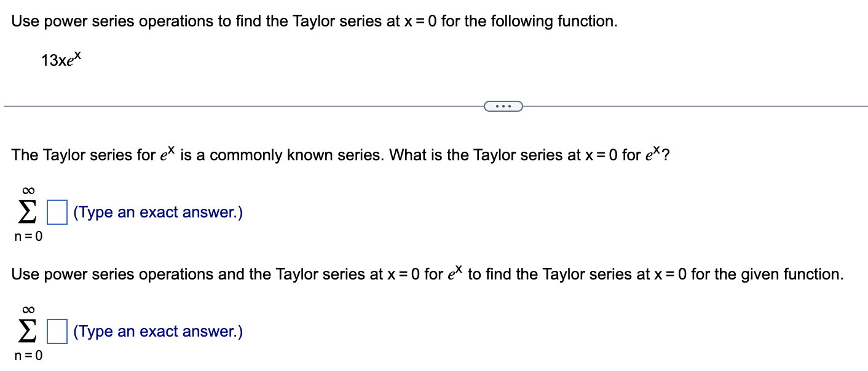Click the sigma symbol of the e^x series

coord(28,213)
